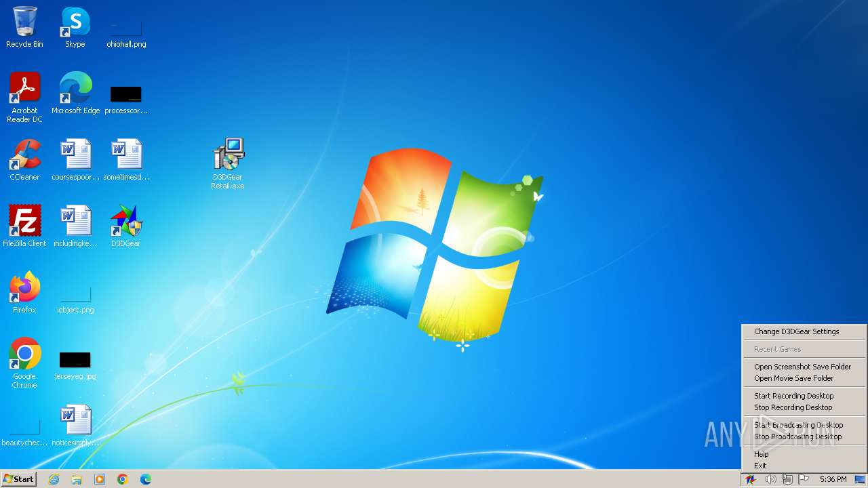This screenshot has width=868, height=488.
Task: Open Firefox desktop shortcut
Action: click(24, 293)
